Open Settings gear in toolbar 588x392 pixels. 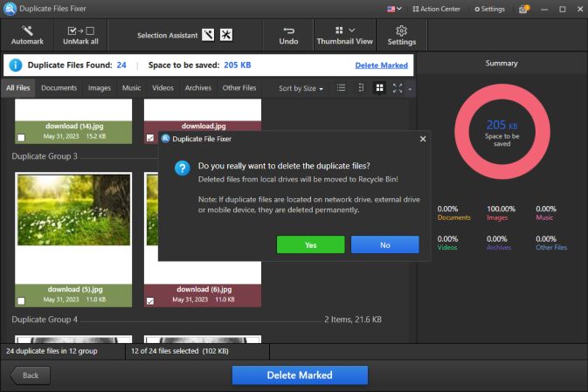[x=402, y=35]
